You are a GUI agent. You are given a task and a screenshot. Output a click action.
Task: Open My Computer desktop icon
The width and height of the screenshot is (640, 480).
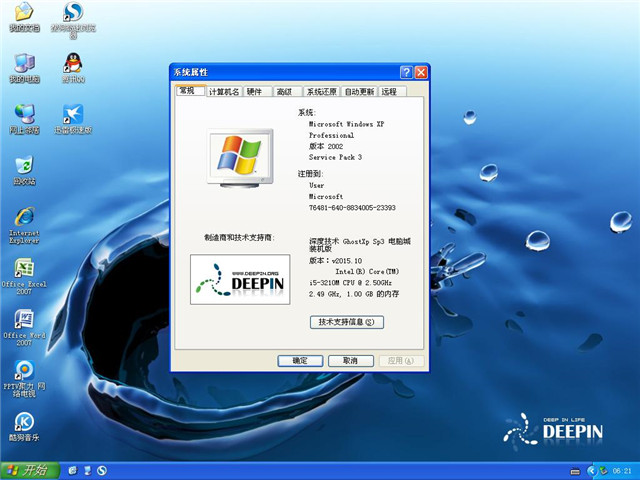(x=22, y=63)
